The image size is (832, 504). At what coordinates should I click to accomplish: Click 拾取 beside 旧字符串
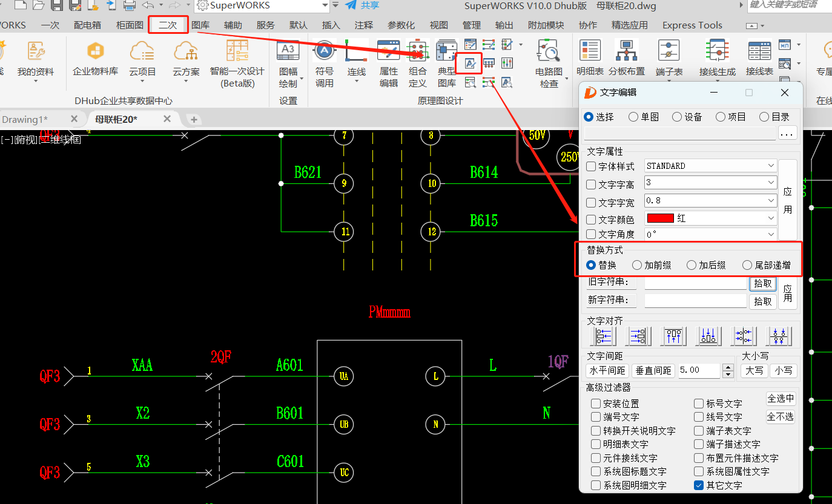[763, 283]
